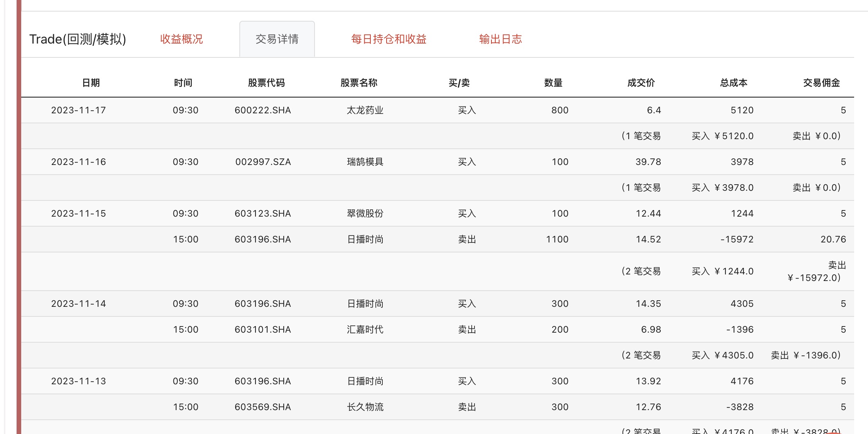The height and width of the screenshot is (434, 868).
Task: Select stock code 600222.SHA
Action: [262, 110]
